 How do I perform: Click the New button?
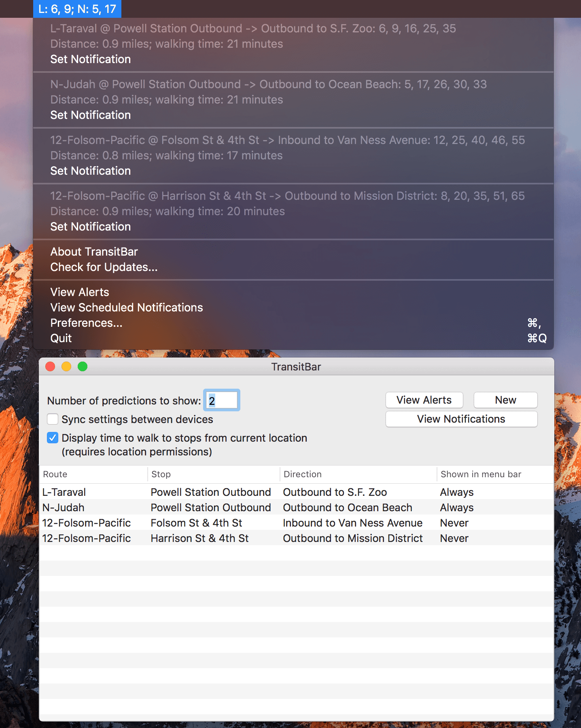[505, 400]
